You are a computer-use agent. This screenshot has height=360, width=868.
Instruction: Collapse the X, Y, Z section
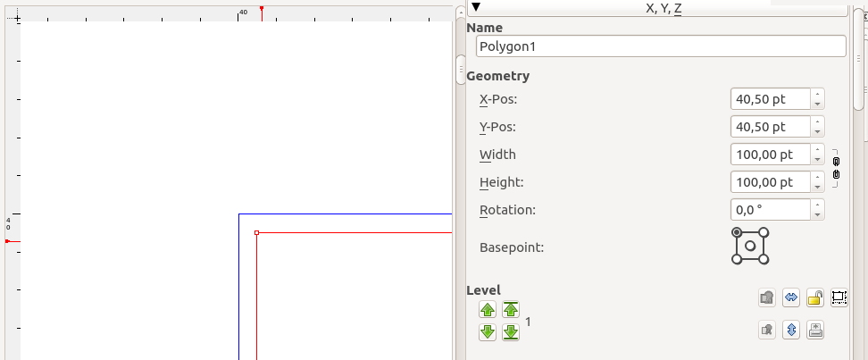[x=476, y=7]
